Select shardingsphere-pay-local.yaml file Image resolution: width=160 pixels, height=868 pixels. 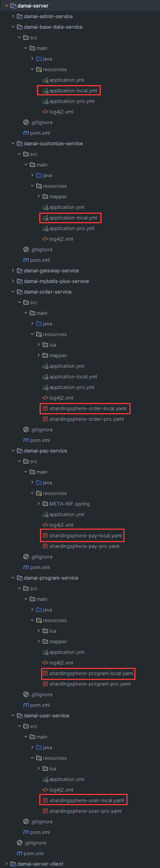coord(86,536)
